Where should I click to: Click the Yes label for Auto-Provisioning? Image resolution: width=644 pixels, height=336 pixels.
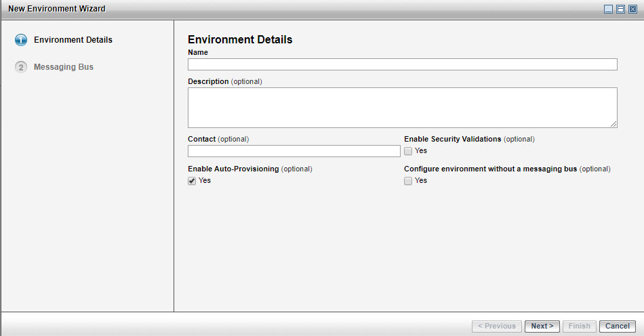[205, 181]
